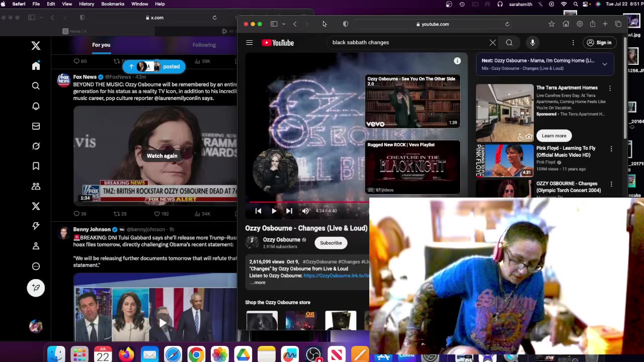
Task: Open Safari share icon
Action: point(592,24)
